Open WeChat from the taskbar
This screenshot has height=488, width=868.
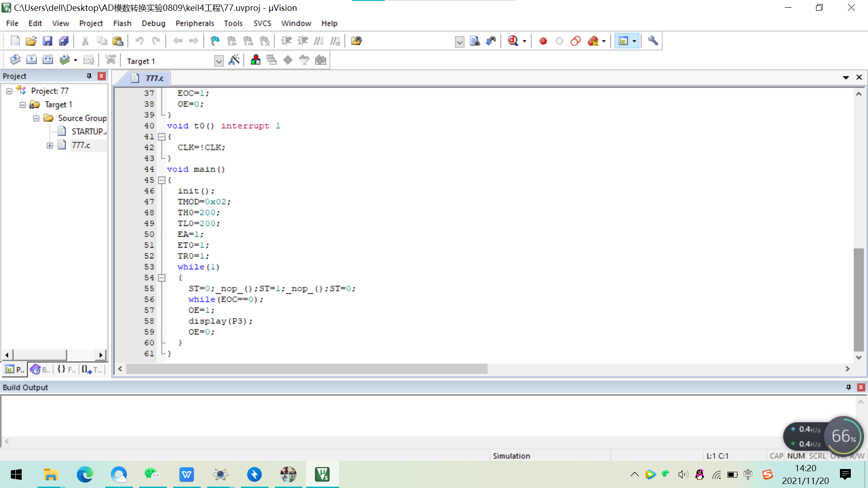click(152, 474)
